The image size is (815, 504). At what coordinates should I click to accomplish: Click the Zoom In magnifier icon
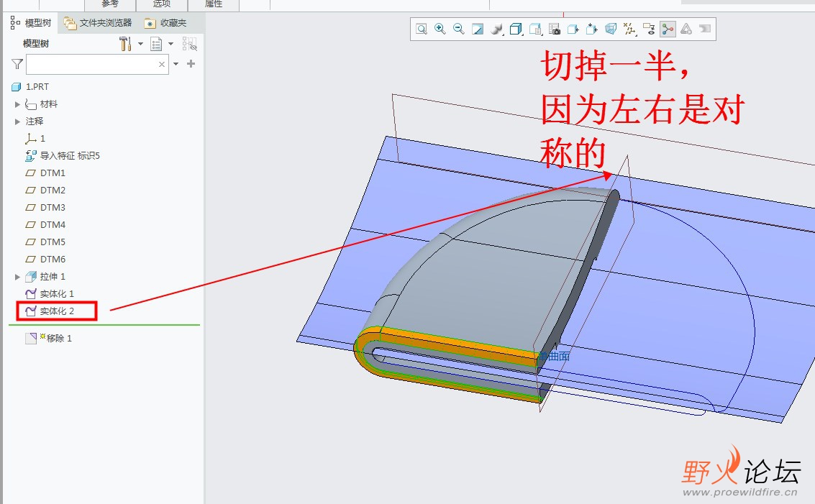440,29
